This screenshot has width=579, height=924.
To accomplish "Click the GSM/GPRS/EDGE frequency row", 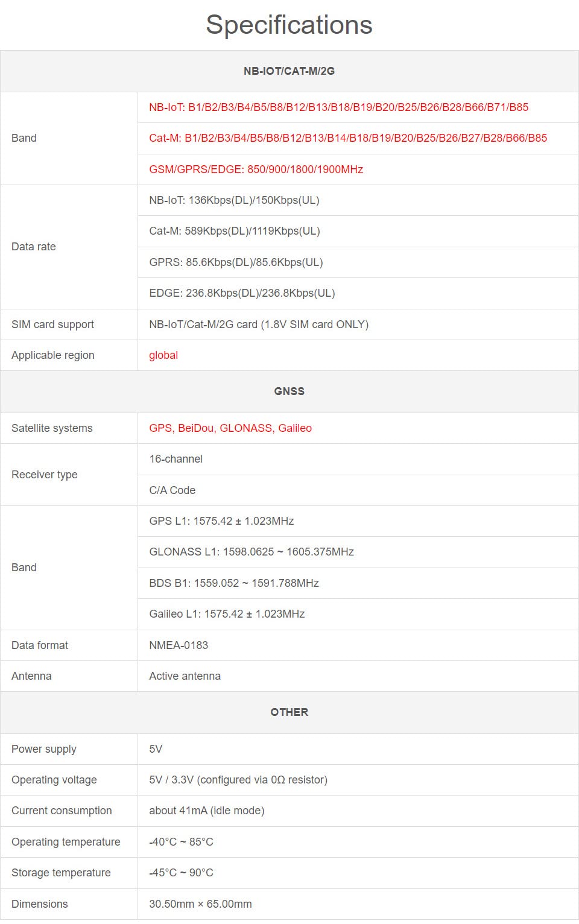I will (x=256, y=169).
